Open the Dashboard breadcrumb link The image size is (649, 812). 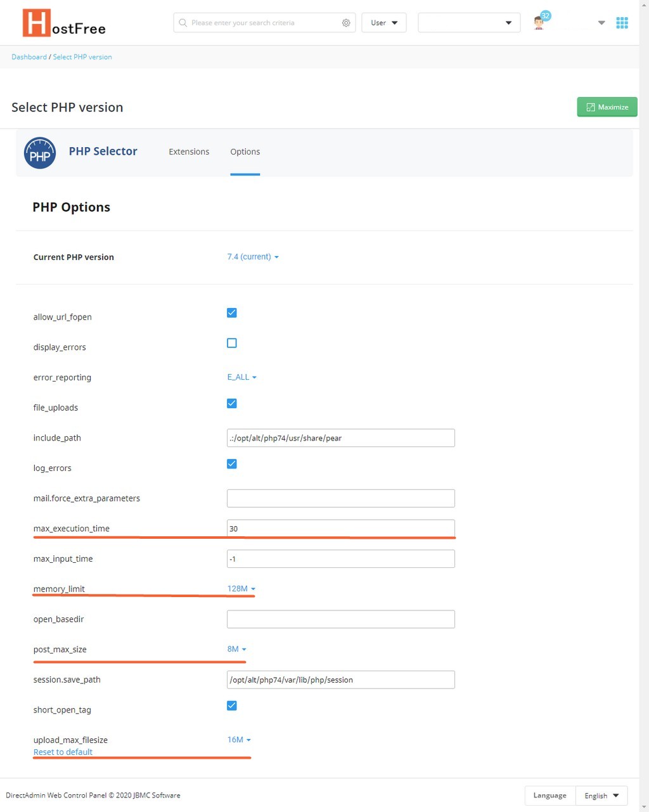[29, 56]
